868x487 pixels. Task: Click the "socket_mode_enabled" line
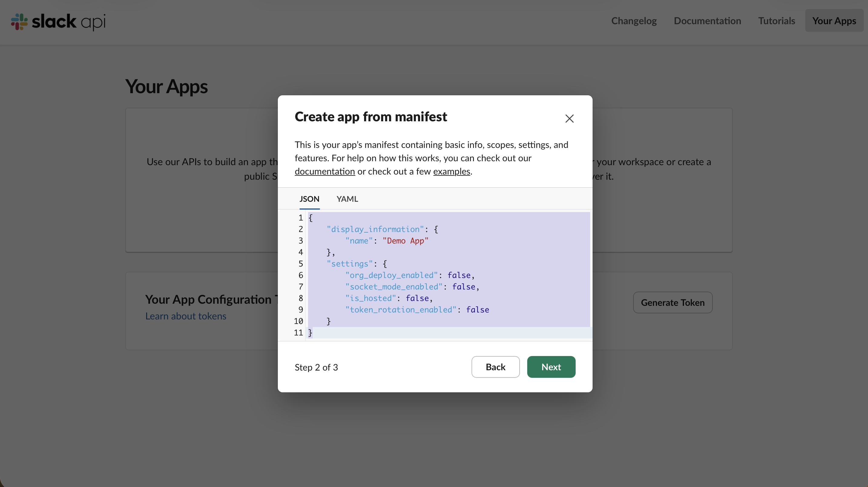pos(412,287)
